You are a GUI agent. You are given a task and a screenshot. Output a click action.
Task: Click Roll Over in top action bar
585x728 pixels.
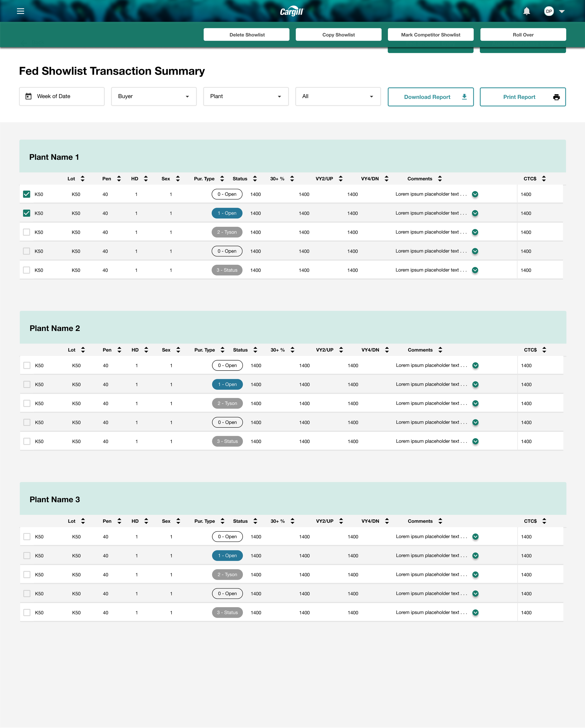coord(523,35)
